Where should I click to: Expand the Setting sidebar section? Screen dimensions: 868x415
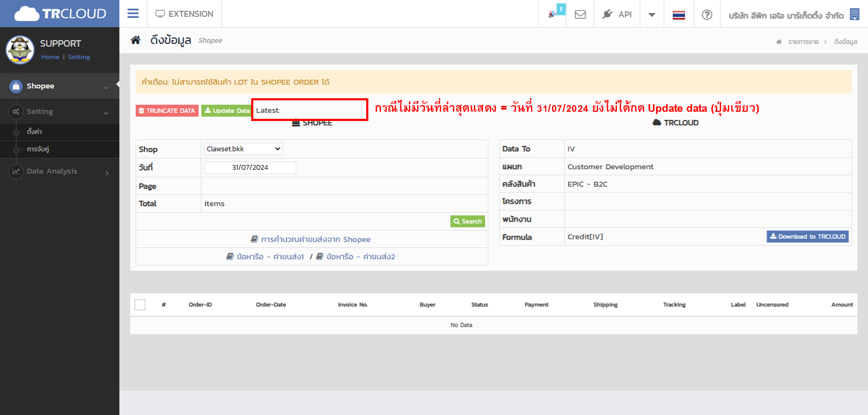click(x=60, y=111)
